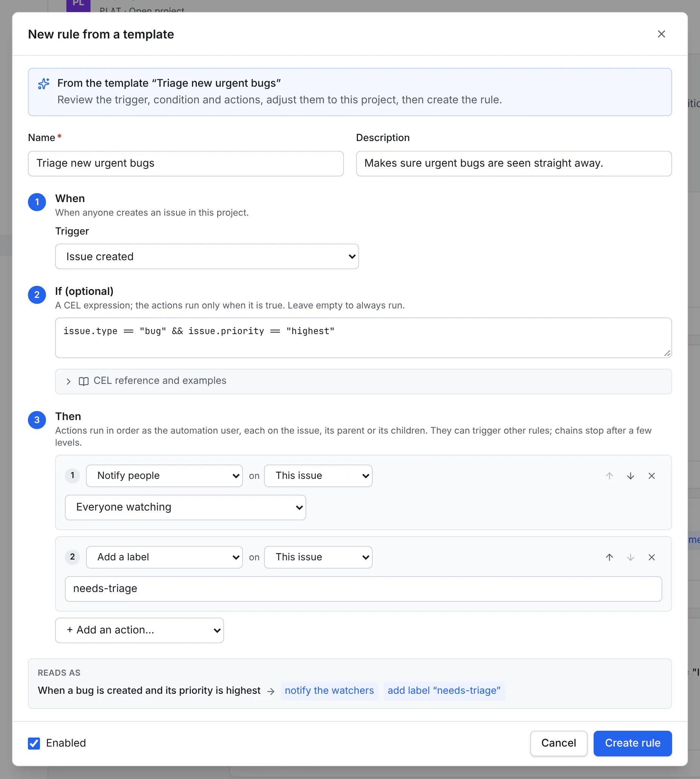700x779 pixels.
Task: Open the Notify people action type dropdown
Action: (x=164, y=476)
